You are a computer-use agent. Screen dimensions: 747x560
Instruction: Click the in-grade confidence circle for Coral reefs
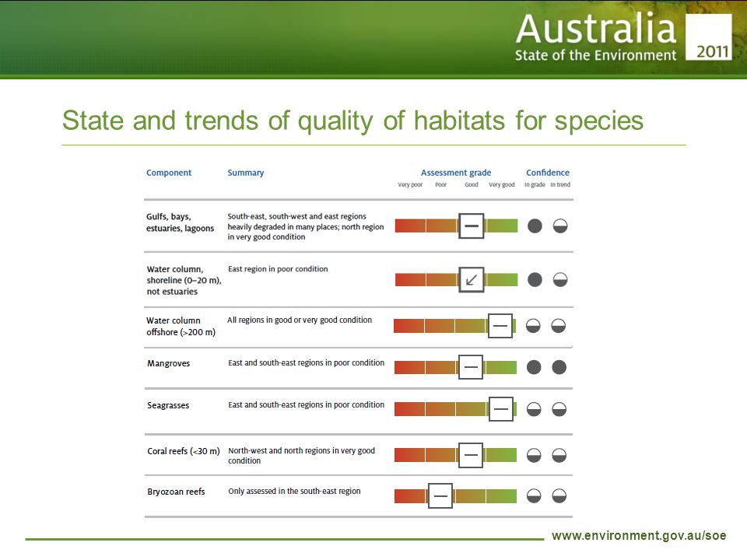[534, 455]
